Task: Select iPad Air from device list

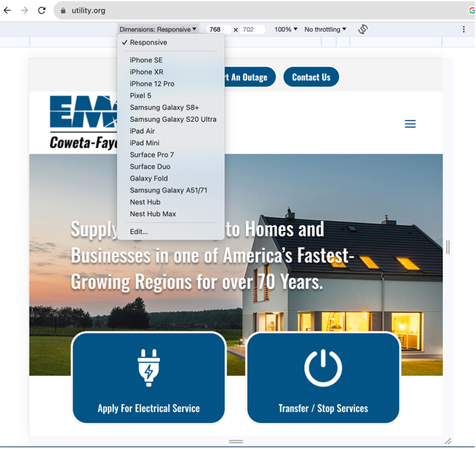Action: click(x=142, y=131)
